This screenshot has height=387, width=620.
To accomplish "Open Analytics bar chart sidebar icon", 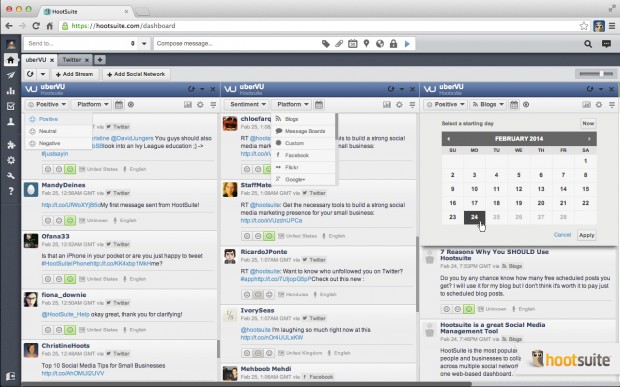I will 11,91.
